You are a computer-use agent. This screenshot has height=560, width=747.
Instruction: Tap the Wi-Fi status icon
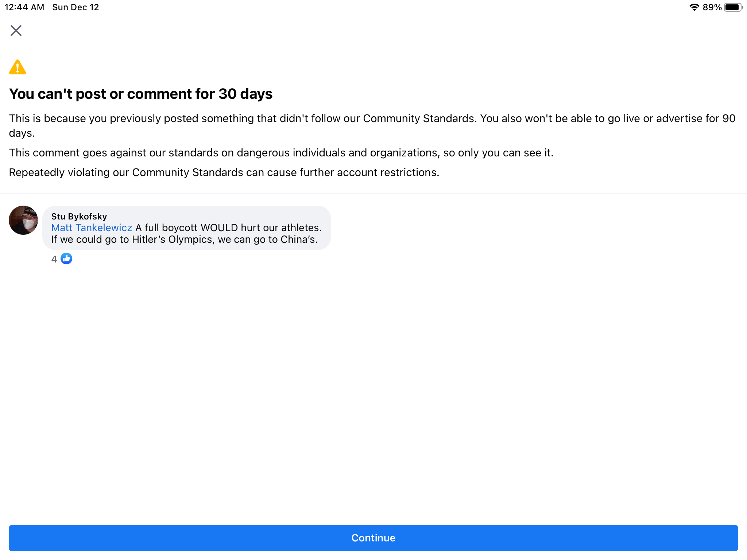(x=694, y=7)
